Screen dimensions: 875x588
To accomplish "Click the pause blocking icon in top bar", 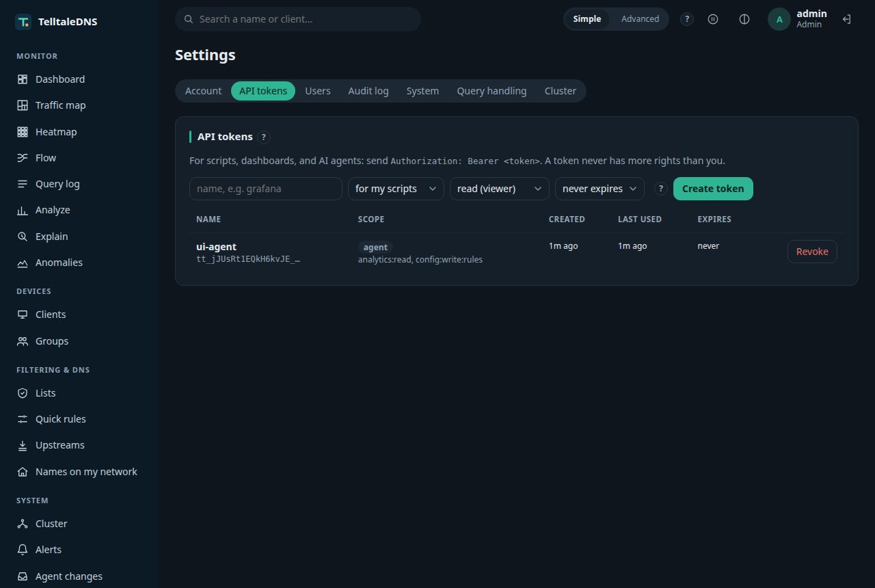I will [713, 19].
